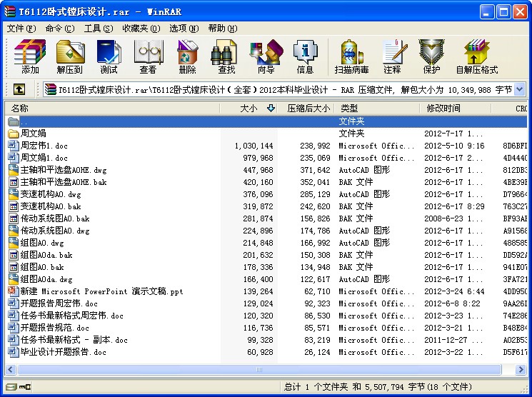Open the 查看 (View) tool
The width and height of the screenshot is (532, 397).
coord(149,56)
